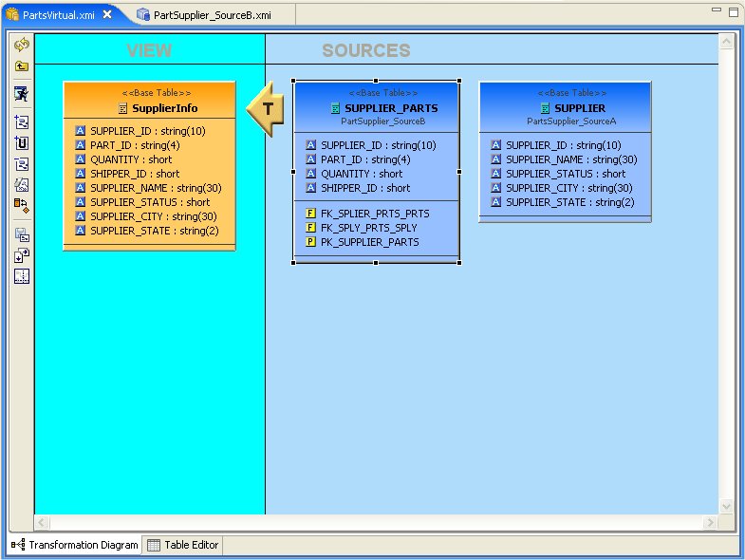Click the SUPPLIER table header icon
Image resolution: width=745 pixels, height=560 pixels.
545,108
